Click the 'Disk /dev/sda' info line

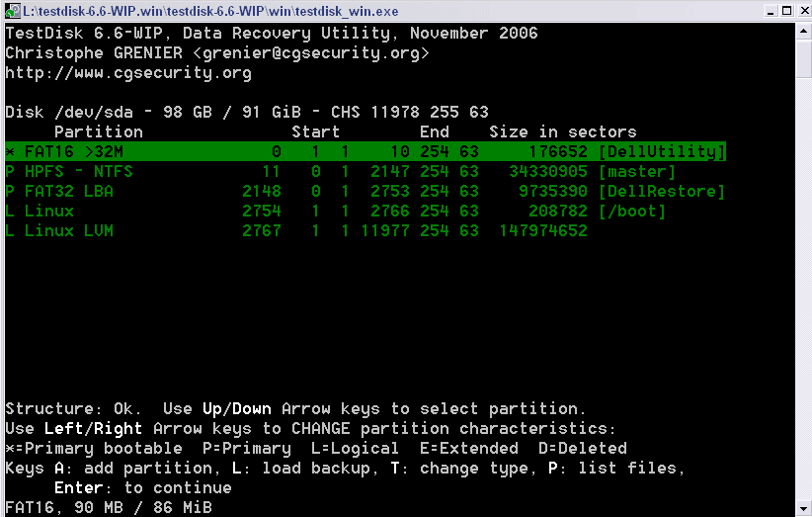tap(247, 112)
